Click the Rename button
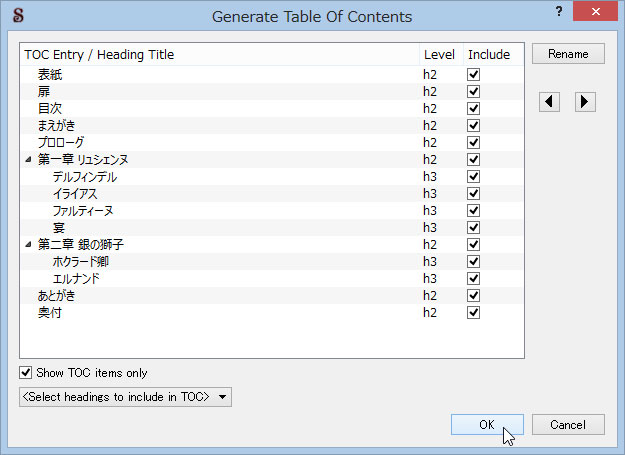This screenshot has height=455, width=625. (x=568, y=54)
